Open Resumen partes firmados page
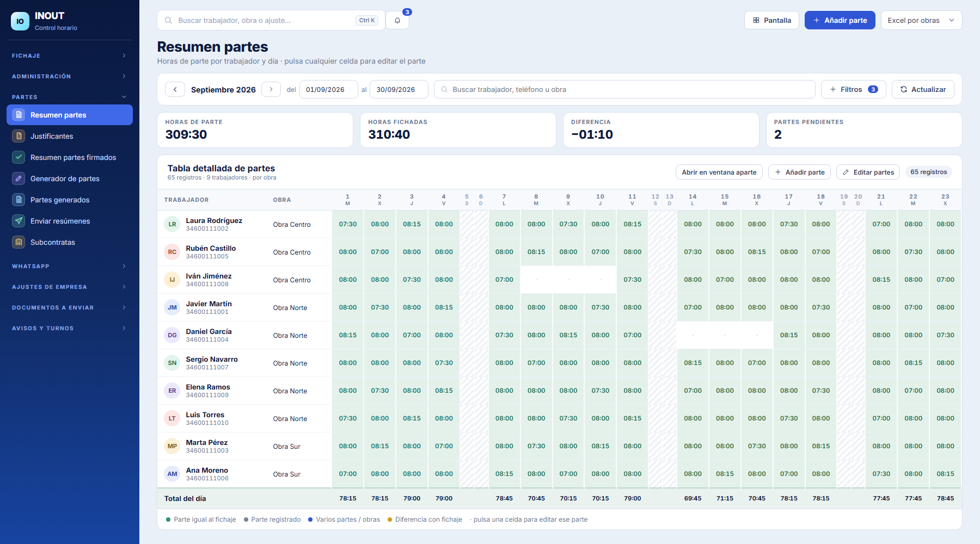 click(x=70, y=157)
